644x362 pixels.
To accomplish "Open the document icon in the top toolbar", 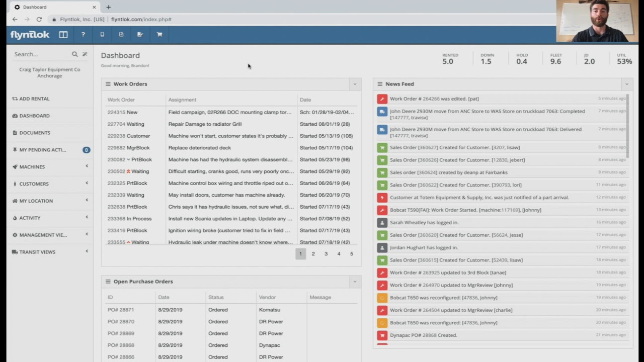I will [121, 34].
